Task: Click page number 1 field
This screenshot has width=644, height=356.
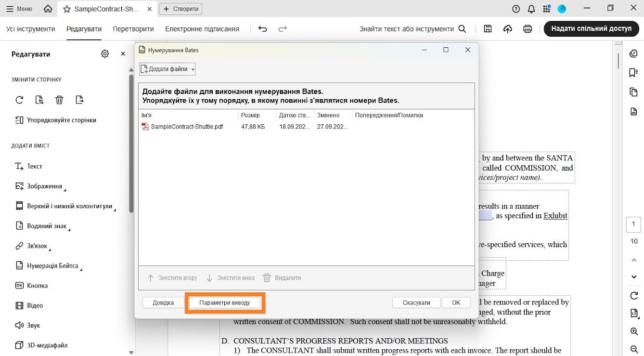Action: click(633, 224)
